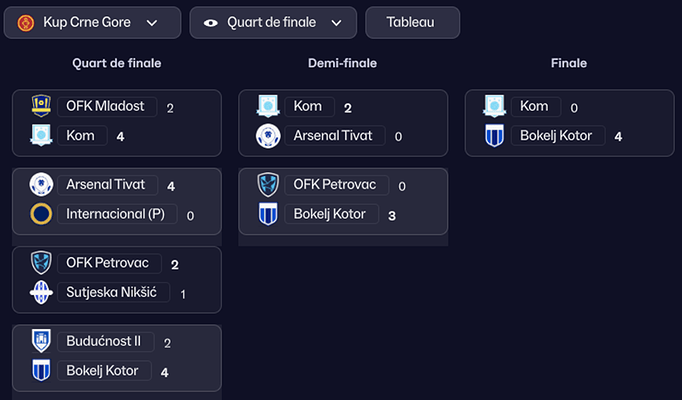The width and height of the screenshot is (682, 400).
Task: Click Kup Crne Gore competition logo
Action: point(26,22)
